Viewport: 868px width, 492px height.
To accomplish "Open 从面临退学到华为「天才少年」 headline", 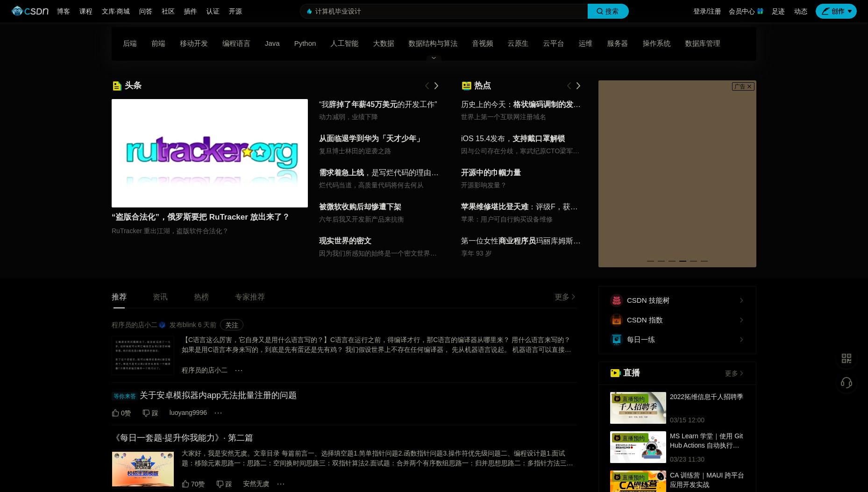I will pyautogui.click(x=371, y=139).
